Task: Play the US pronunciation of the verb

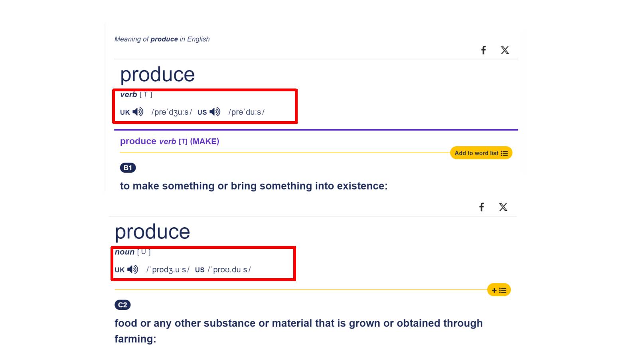Action: coord(215,112)
